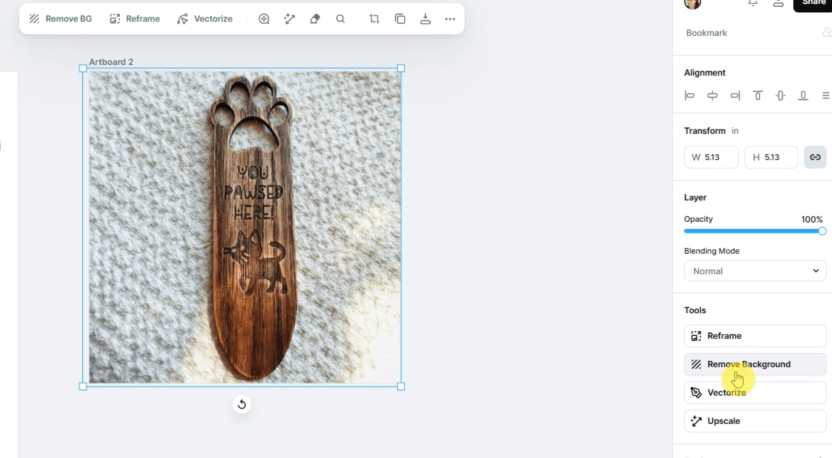This screenshot has width=832, height=458.
Task: Click the duplicate icon in top toolbar
Action: pyautogui.click(x=400, y=19)
